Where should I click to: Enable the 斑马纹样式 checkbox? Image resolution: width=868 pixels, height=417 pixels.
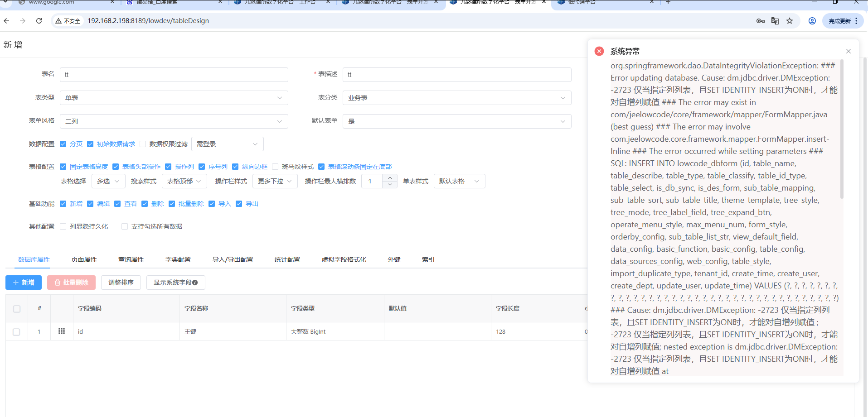click(275, 167)
